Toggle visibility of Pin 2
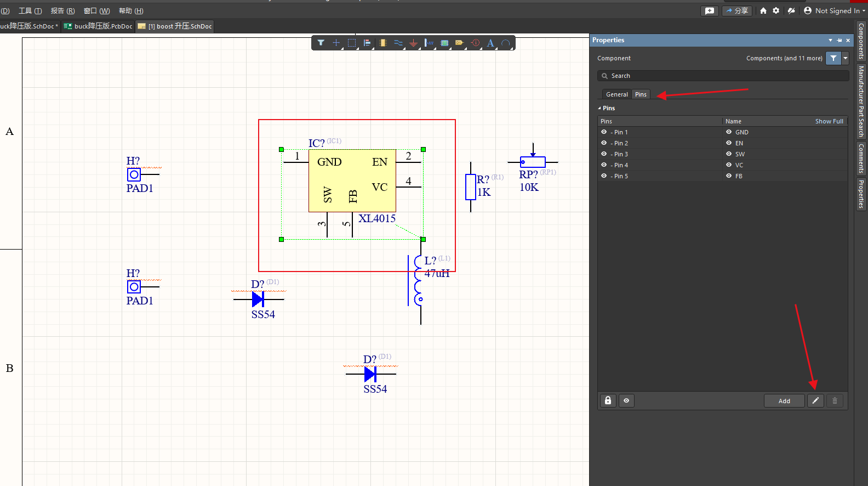The height and width of the screenshot is (486, 868). tap(604, 143)
